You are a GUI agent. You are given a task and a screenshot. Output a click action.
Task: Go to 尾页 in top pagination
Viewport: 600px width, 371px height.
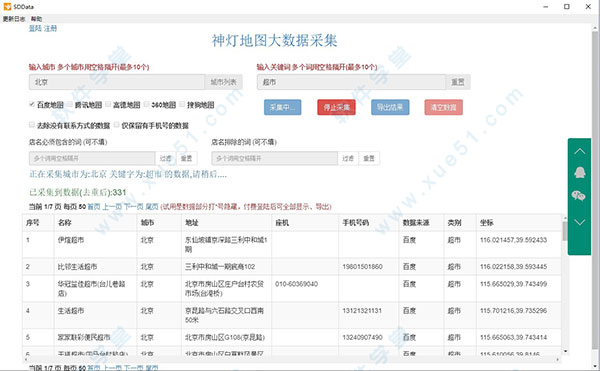pyautogui.click(x=152, y=207)
